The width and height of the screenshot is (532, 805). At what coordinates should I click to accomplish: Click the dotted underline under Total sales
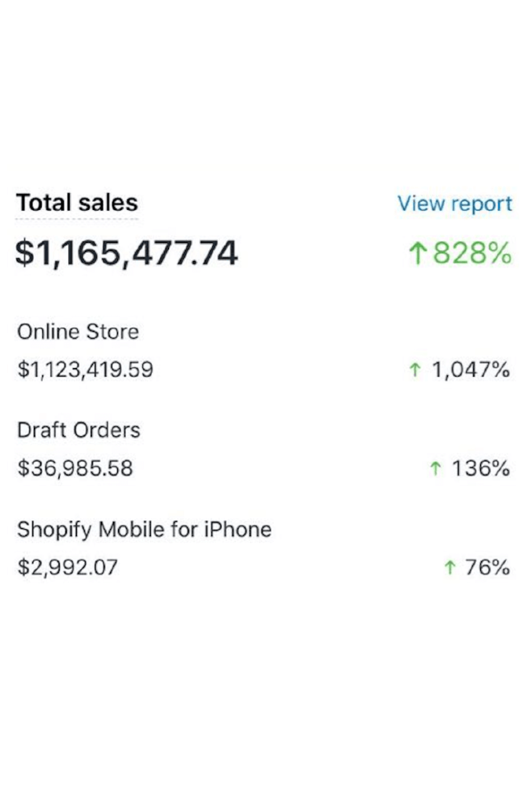pyautogui.click(x=76, y=215)
